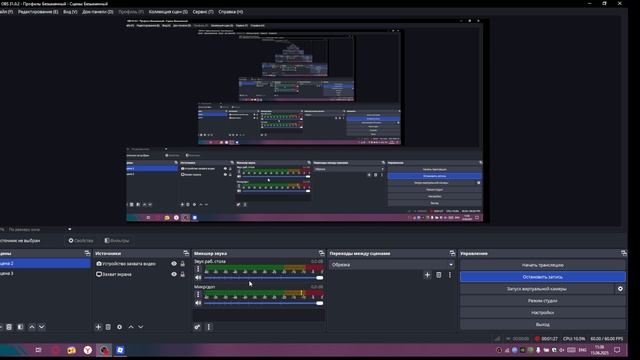Open Настройки in the controls panel
This screenshot has height=360, width=640.
pos(542,312)
